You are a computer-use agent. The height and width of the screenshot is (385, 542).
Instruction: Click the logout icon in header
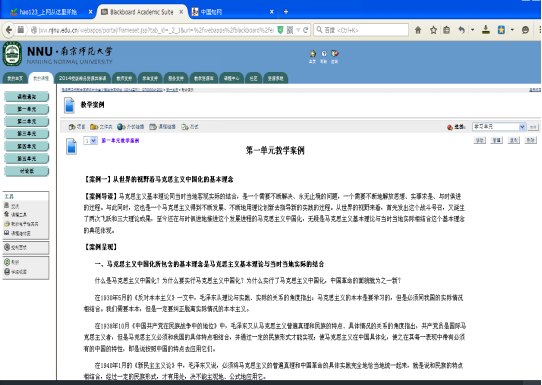pos(335,54)
